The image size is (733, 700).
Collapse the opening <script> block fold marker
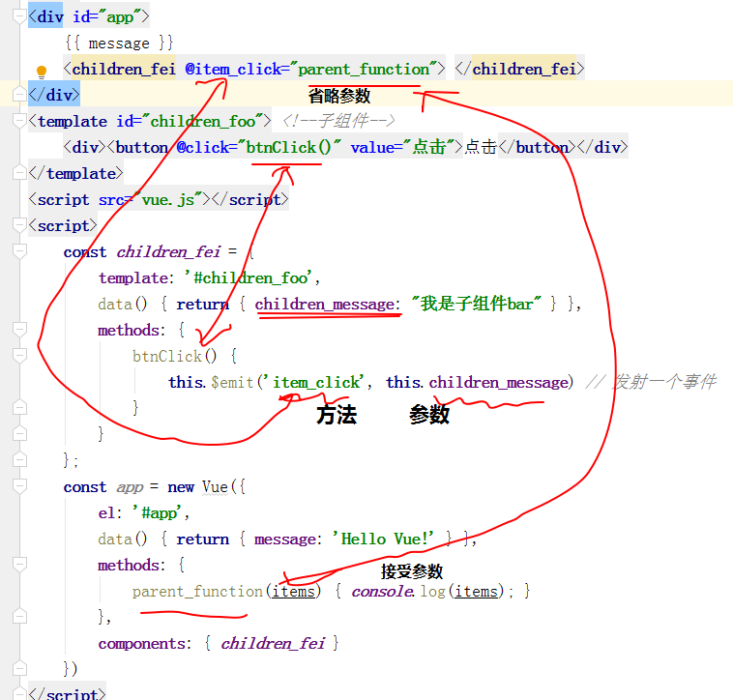pos(19,226)
